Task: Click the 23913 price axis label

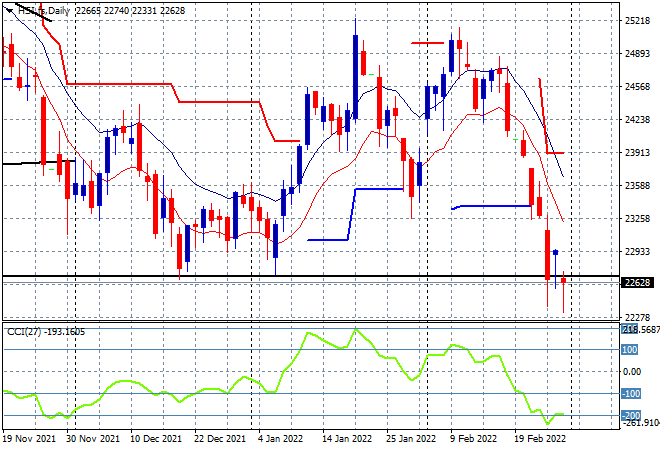Action: click(637, 153)
